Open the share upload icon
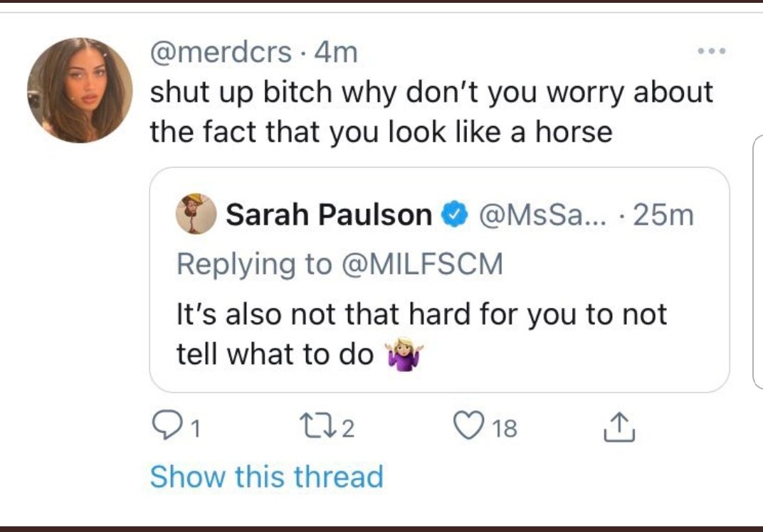This screenshot has width=763, height=532. click(619, 427)
